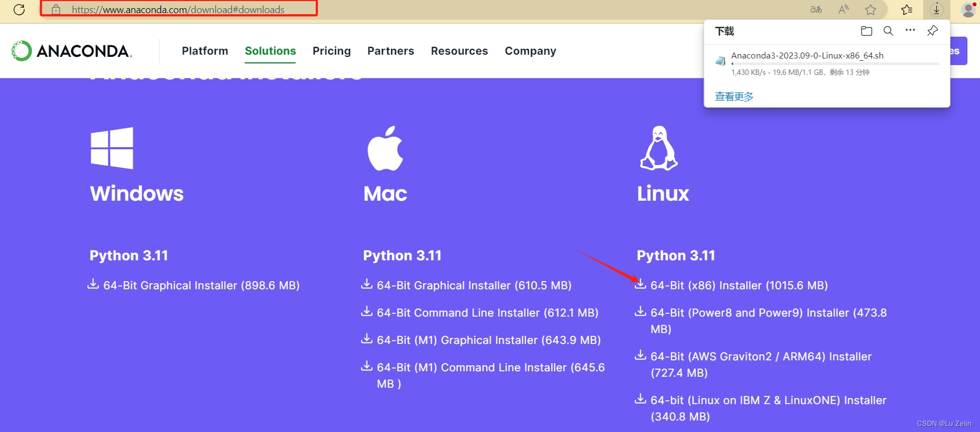Click the anaconda.com URL address field
Viewport: 980px width, 432px height.
click(x=179, y=9)
